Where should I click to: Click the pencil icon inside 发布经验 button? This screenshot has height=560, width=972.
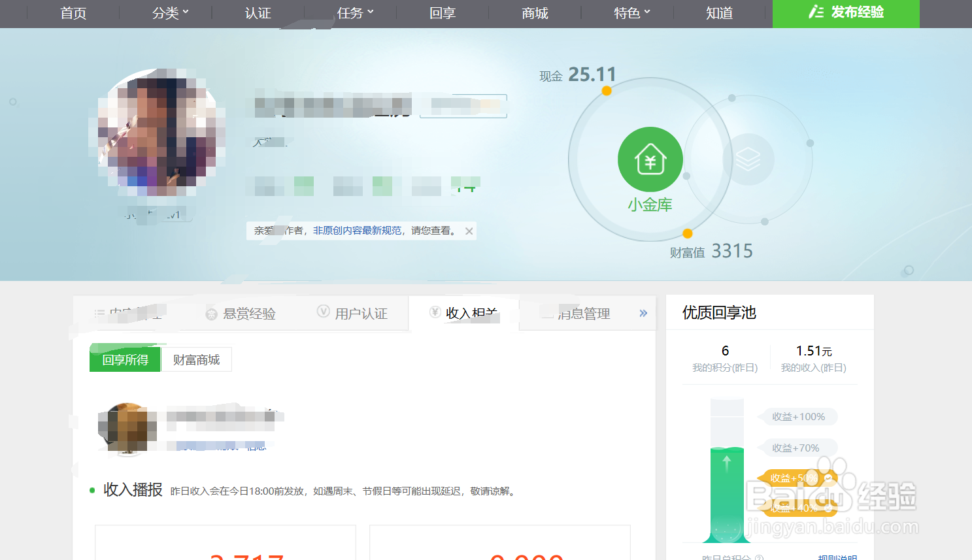[x=816, y=13]
